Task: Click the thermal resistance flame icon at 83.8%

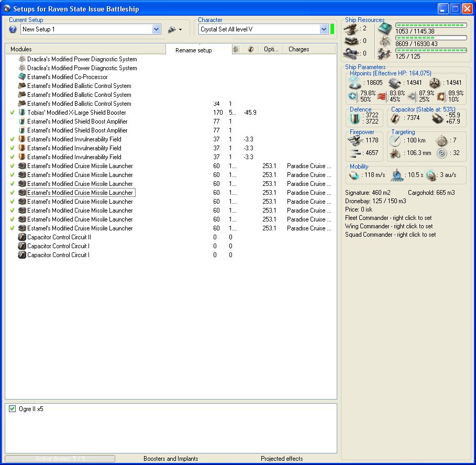Action: coord(382,96)
